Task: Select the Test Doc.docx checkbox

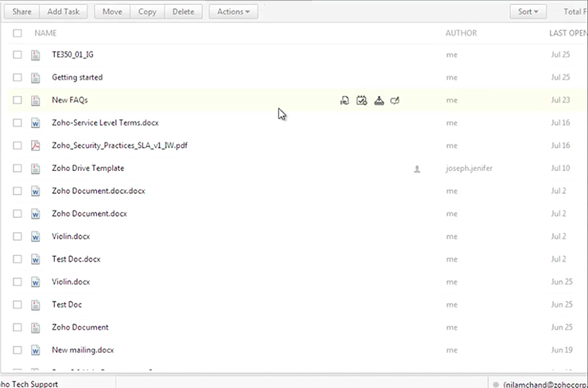Action: tap(17, 259)
